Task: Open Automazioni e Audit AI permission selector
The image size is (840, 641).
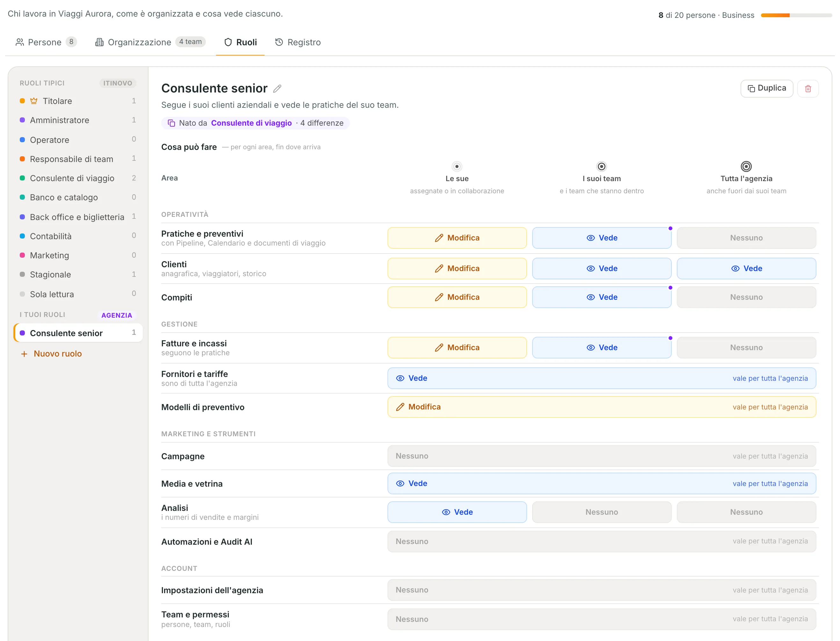Action: click(601, 541)
